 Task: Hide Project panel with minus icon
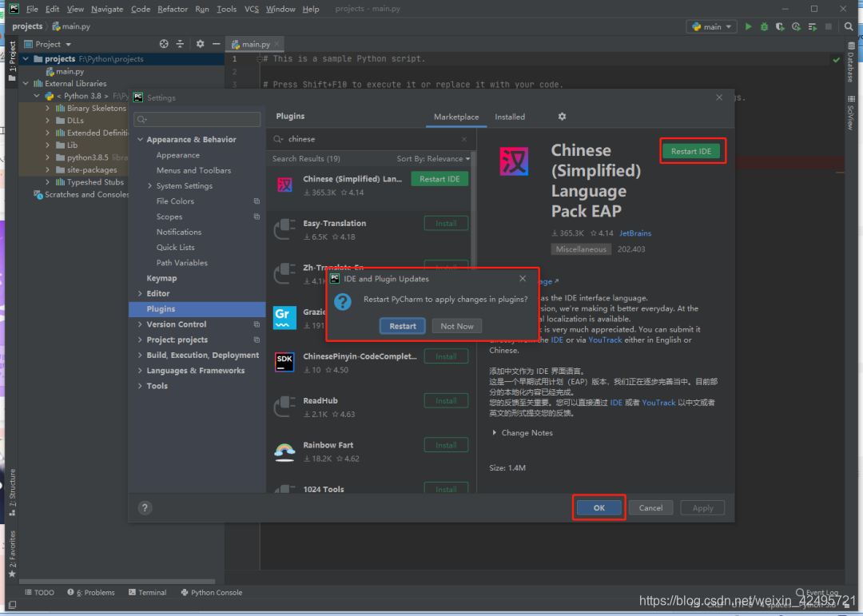(x=217, y=44)
